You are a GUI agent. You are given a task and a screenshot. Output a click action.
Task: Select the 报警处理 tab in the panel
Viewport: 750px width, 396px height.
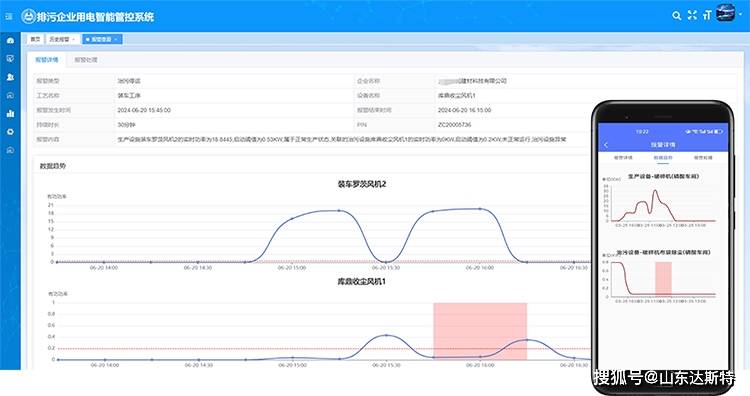(86, 60)
